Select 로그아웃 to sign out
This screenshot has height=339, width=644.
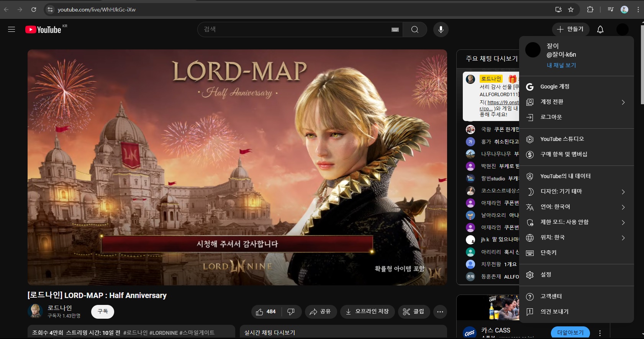point(577,117)
